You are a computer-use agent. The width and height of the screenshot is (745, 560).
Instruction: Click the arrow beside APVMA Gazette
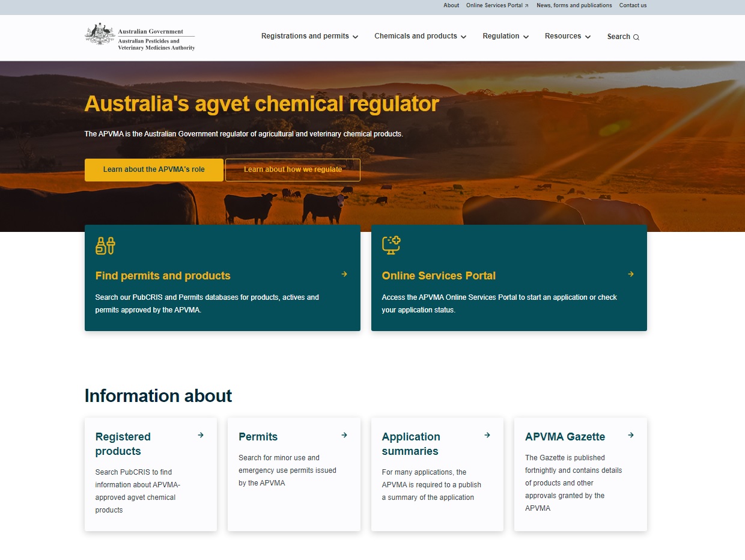pos(631,435)
